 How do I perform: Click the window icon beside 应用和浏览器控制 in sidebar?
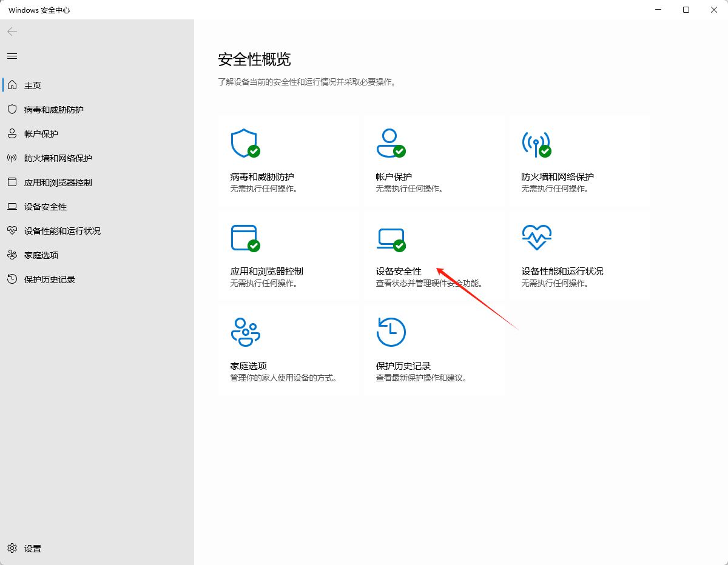12,182
